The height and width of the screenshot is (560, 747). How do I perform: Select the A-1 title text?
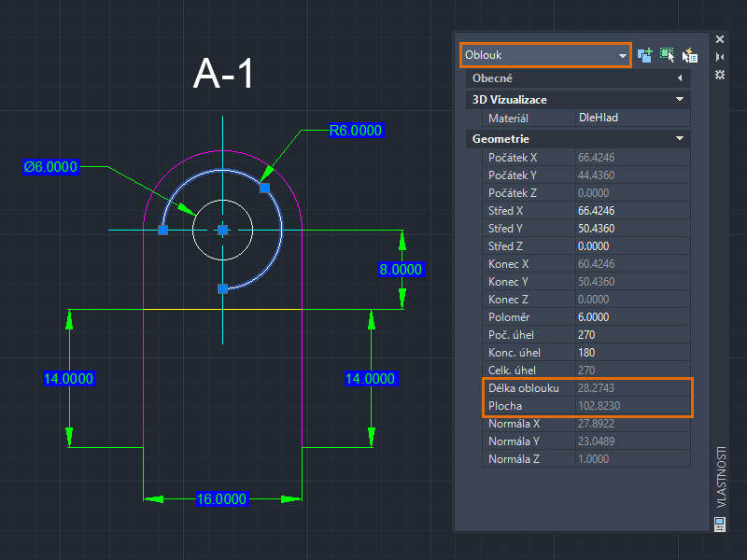pos(224,74)
